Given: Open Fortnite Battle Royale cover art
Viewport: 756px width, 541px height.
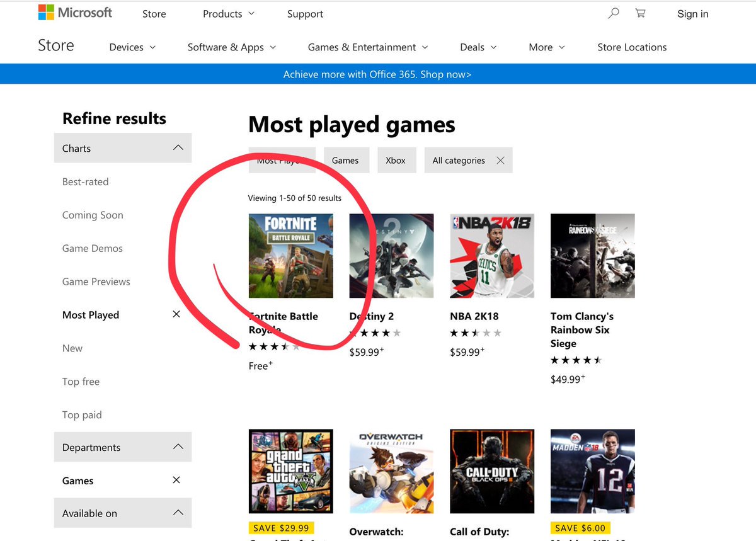Looking at the screenshot, I should [x=291, y=256].
